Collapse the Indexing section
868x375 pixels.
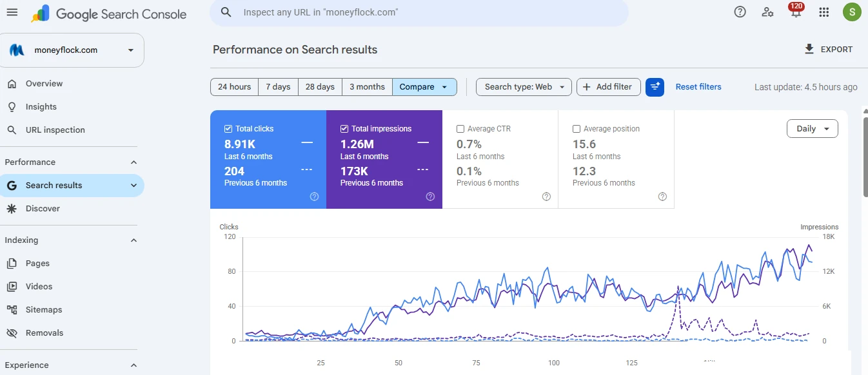[x=133, y=240]
